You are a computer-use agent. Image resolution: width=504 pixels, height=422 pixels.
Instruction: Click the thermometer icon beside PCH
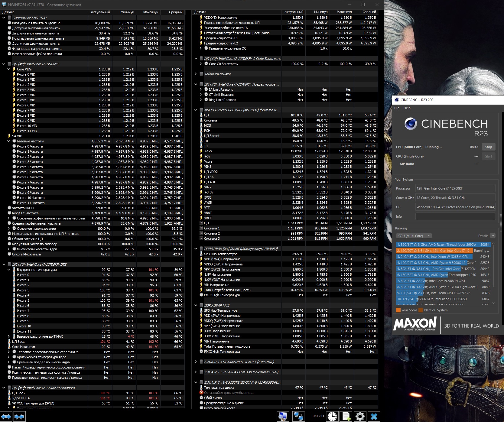201,131
